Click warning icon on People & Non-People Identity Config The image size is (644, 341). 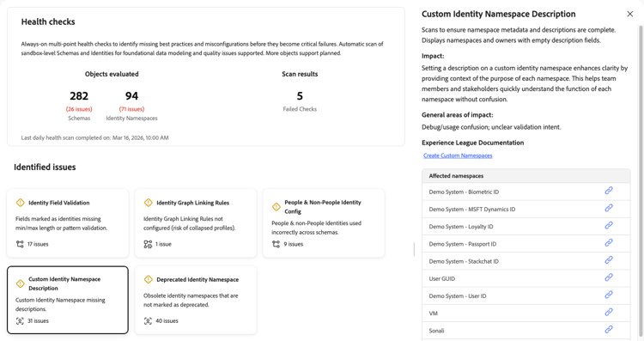click(276, 207)
